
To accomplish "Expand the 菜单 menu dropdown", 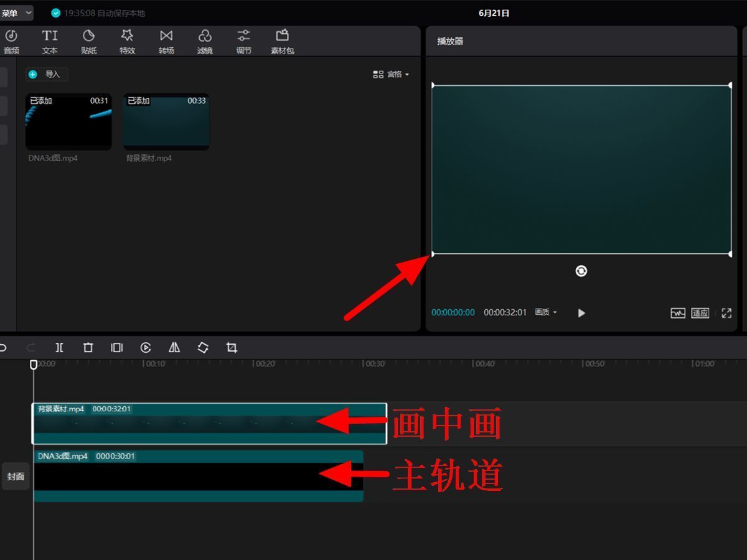I will [x=16, y=12].
